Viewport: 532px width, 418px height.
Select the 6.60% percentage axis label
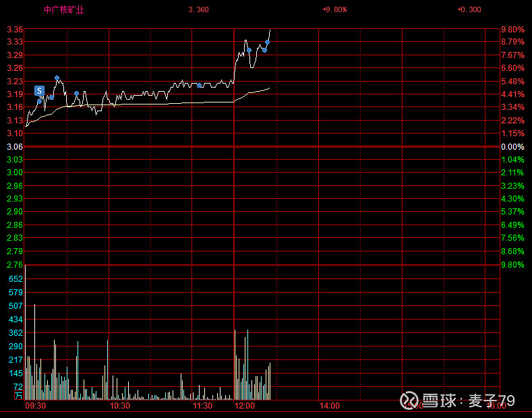[x=512, y=68]
